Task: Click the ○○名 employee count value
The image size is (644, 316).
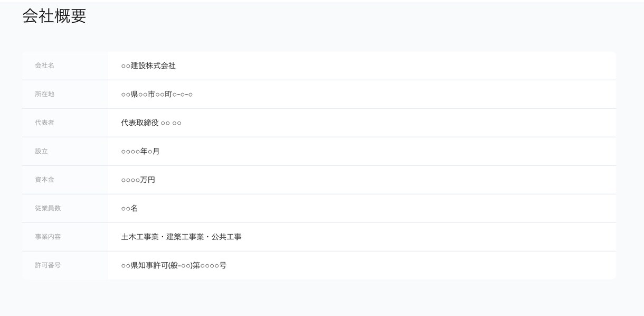Action: point(129,208)
